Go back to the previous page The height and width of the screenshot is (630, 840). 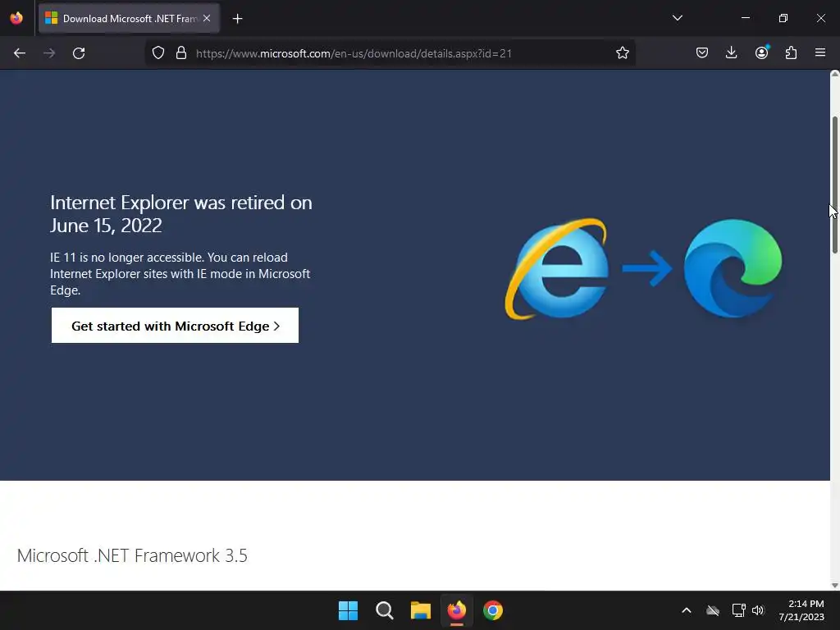[x=20, y=53]
